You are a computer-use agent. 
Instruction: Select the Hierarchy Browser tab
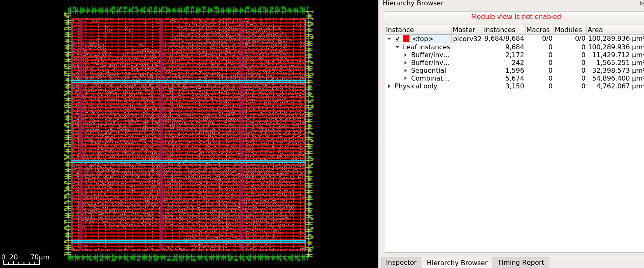(457, 262)
